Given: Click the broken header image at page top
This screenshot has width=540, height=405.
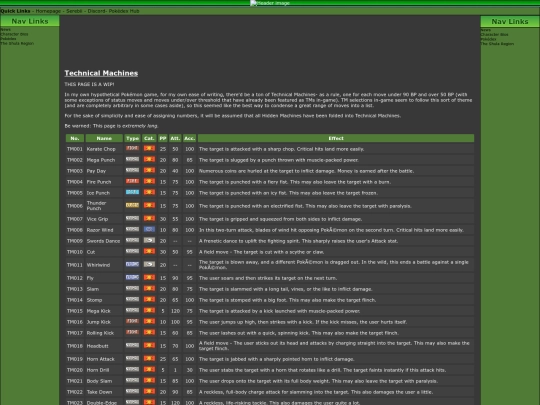Looking at the screenshot, I should pos(270,3).
